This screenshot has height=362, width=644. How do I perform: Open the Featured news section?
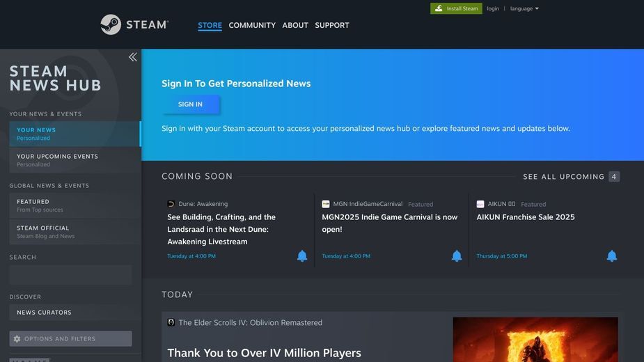pos(74,205)
